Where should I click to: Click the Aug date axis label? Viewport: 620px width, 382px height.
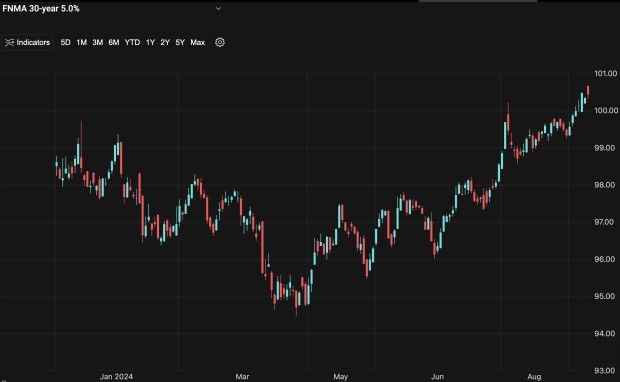tap(534, 376)
